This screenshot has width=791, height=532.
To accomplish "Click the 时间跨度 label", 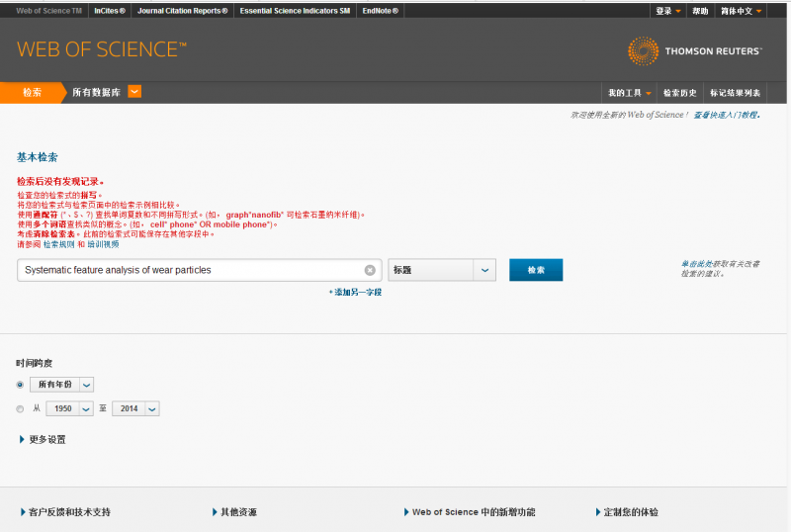I will point(35,364).
